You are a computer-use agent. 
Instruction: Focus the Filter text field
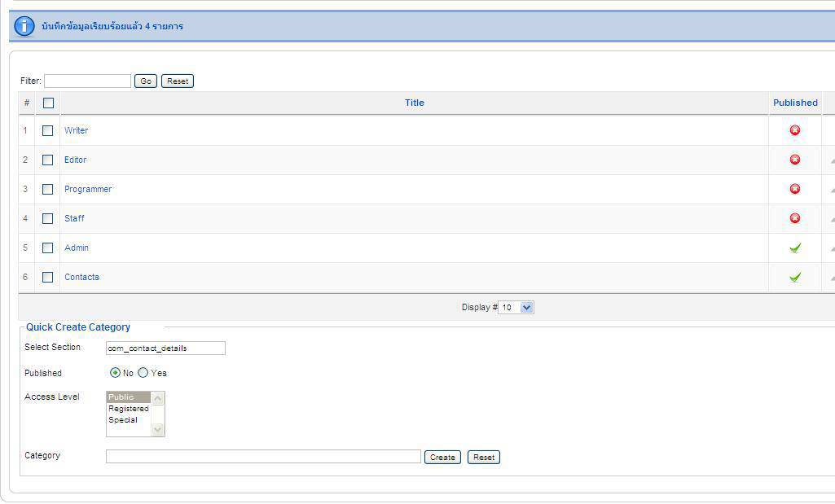tap(87, 81)
